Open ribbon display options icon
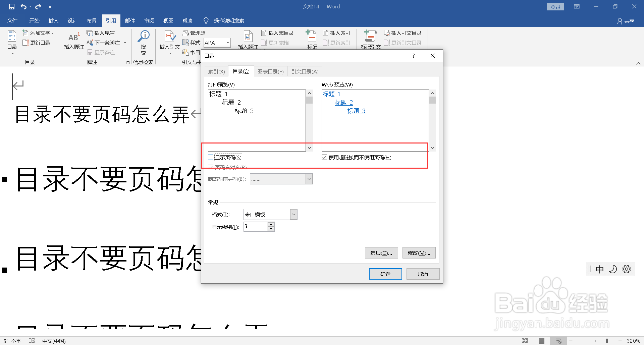644x345 pixels. (577, 6)
